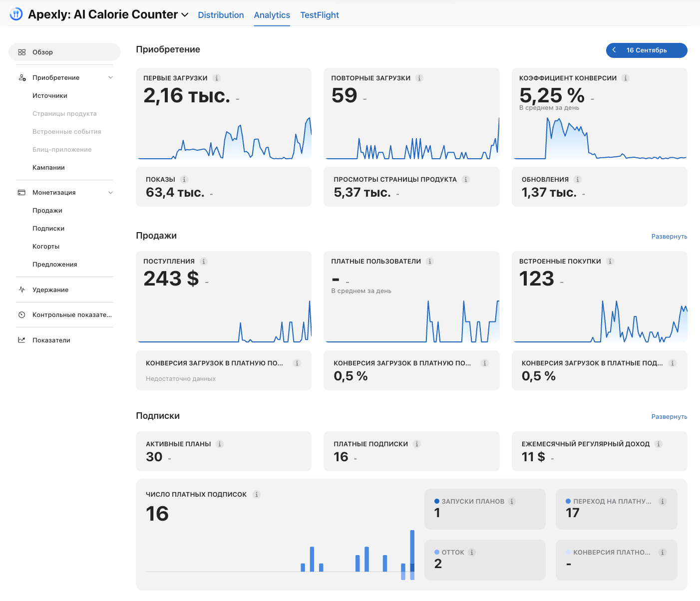Viewport: 700px width, 601px height.
Task: Open the 16 Сентябрь date picker
Action: [x=647, y=50]
